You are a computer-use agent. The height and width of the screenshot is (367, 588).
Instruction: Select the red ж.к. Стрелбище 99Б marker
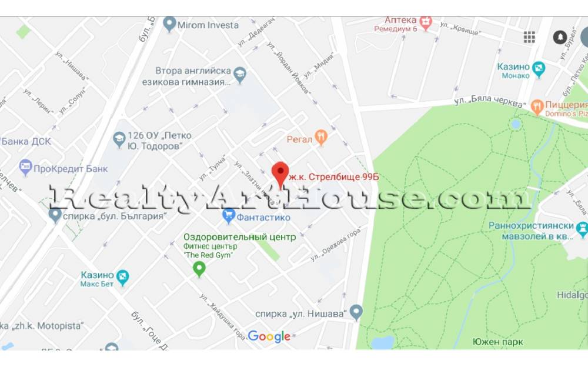pos(280,175)
